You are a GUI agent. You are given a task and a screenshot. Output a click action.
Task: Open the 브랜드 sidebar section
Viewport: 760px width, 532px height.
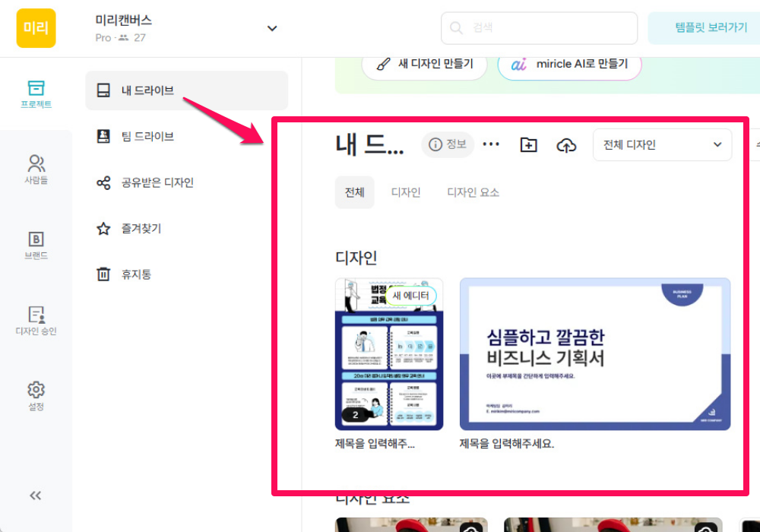pyautogui.click(x=36, y=245)
